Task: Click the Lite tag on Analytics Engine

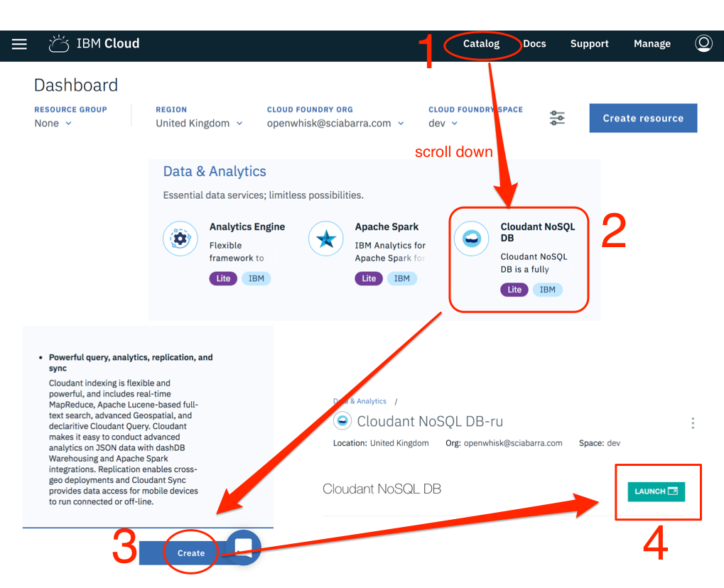Action: tap(223, 278)
